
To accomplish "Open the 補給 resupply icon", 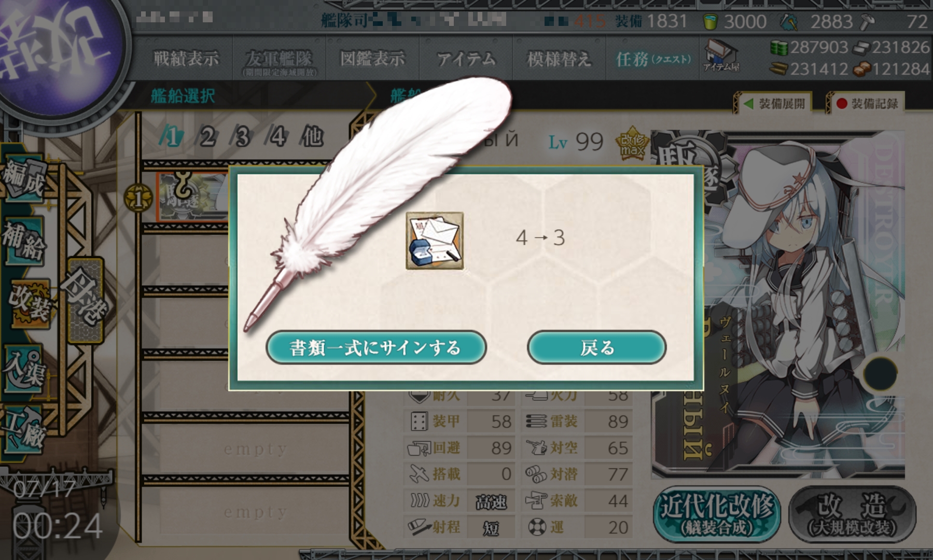I will point(23,240).
